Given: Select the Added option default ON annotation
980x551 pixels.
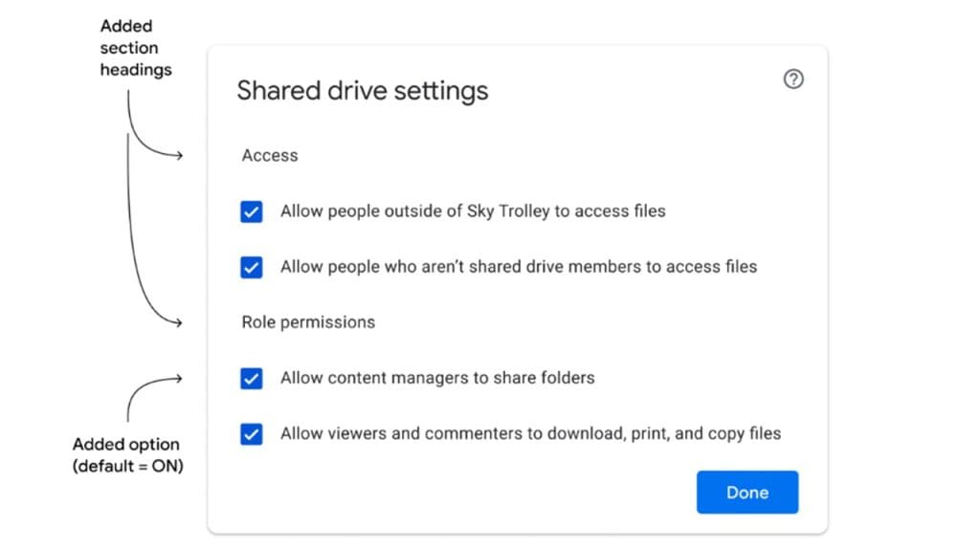Looking at the screenshot, I should 125,455.
